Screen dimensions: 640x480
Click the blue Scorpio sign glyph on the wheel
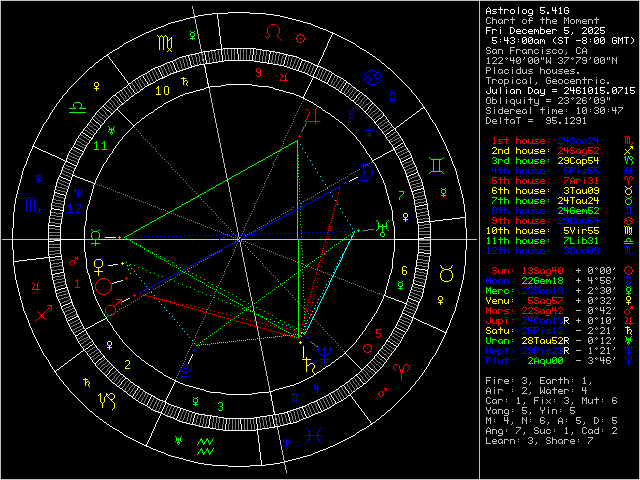click(33, 205)
